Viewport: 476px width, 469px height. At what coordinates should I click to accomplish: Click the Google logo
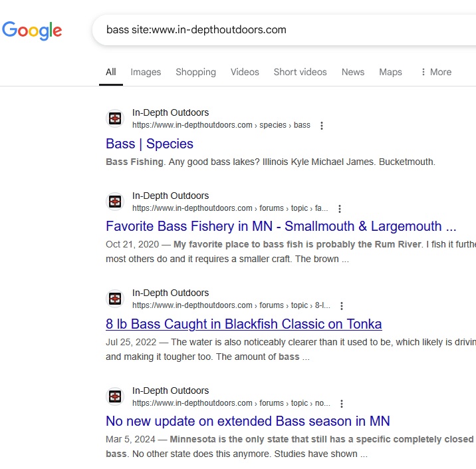[x=32, y=31]
